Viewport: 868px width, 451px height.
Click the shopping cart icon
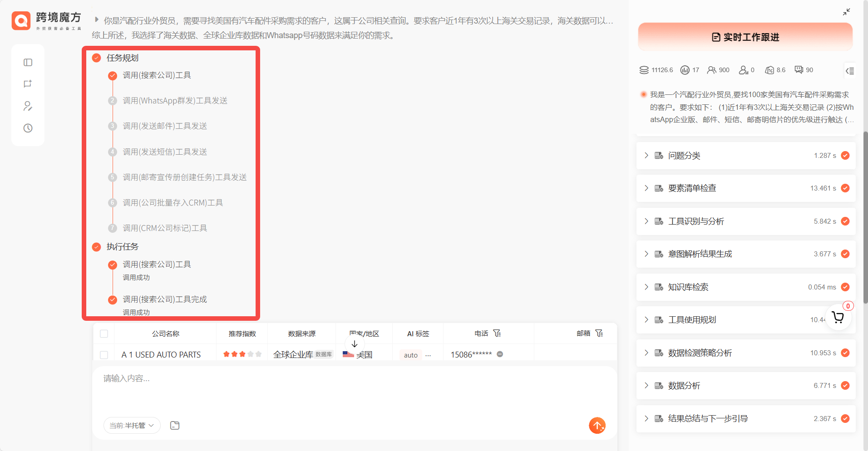pos(838,317)
